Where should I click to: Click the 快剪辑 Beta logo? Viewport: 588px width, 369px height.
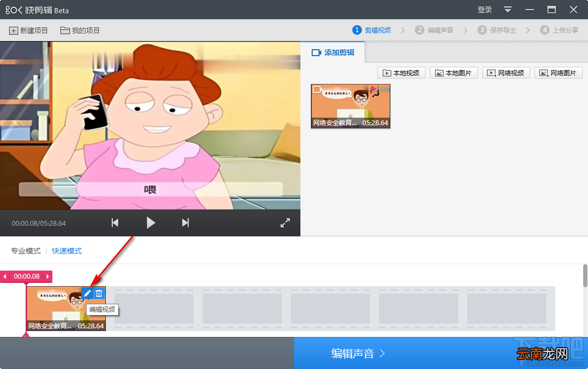point(37,10)
